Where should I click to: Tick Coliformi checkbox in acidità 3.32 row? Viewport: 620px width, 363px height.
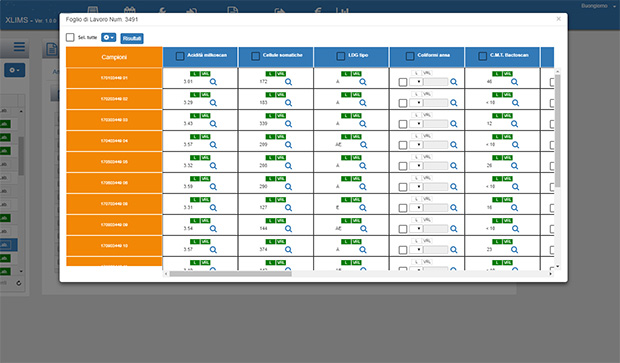(x=403, y=166)
